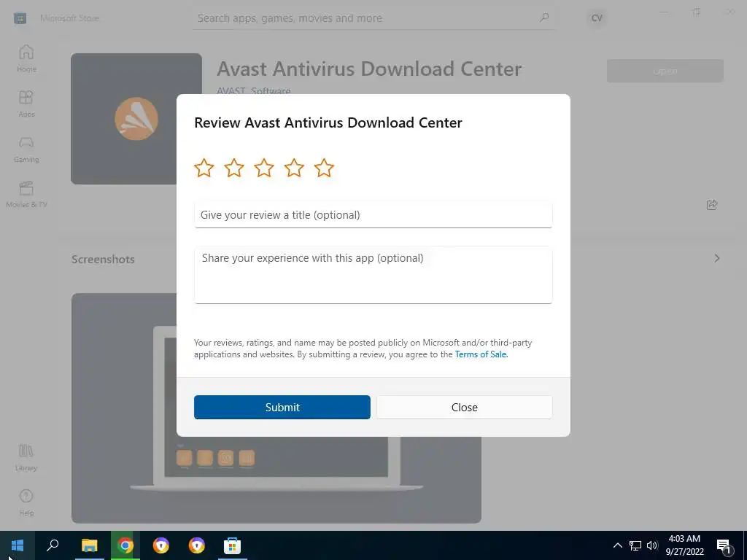Give a five star rating

click(x=324, y=168)
